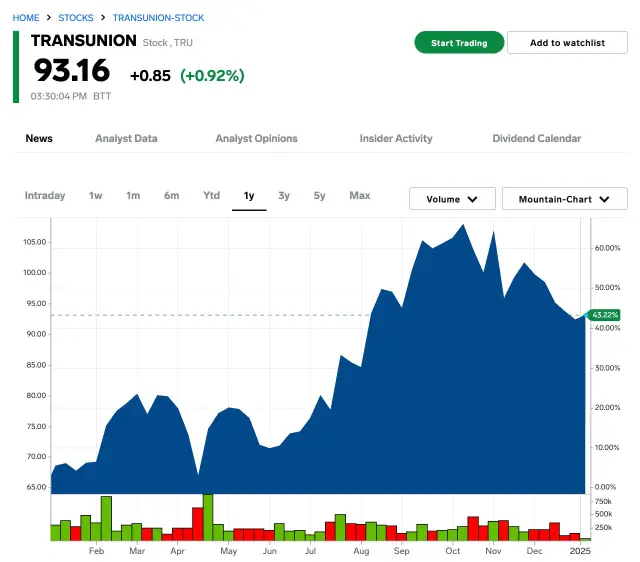Open the Analyst Opinions tab
This screenshot has width=640, height=562.
click(256, 139)
